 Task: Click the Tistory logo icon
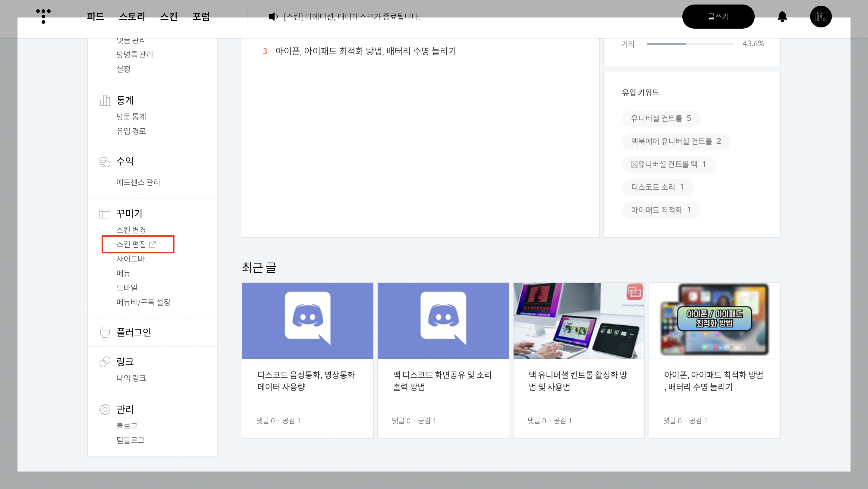(43, 16)
